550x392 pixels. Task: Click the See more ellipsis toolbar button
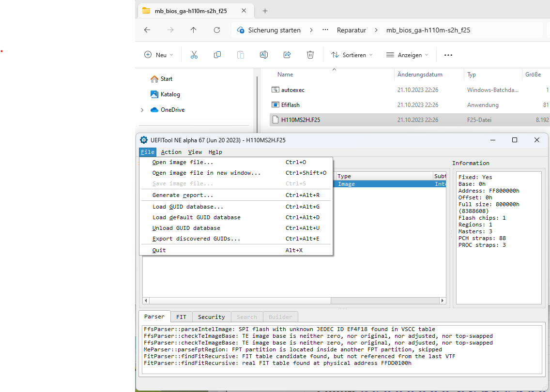[x=448, y=55]
